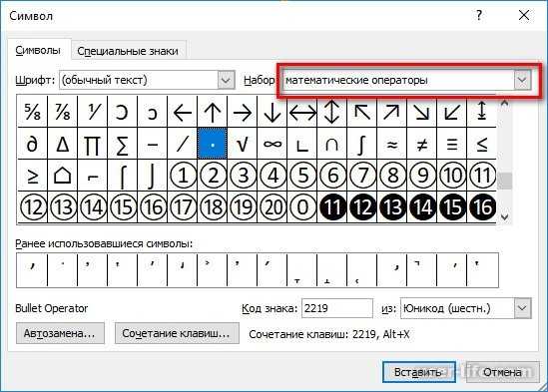548x392 pixels.
Task: Select the black circled number 11 symbol
Action: 332,206
